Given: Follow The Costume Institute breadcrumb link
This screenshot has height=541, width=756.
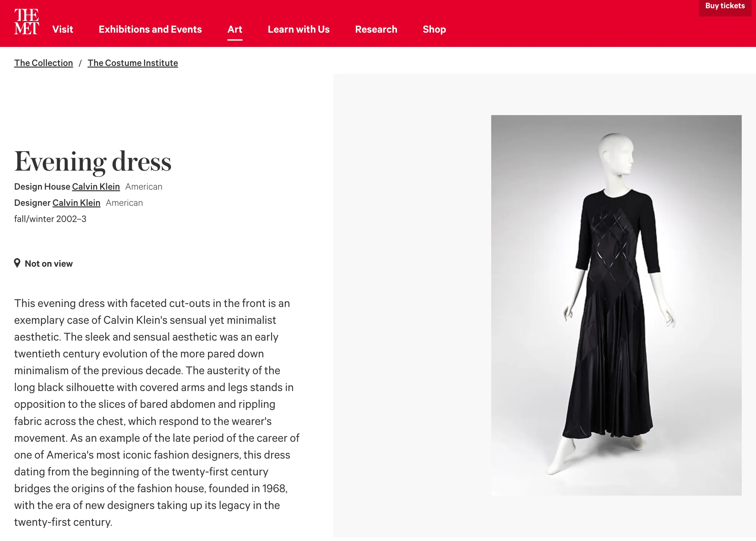Looking at the screenshot, I should 133,63.
